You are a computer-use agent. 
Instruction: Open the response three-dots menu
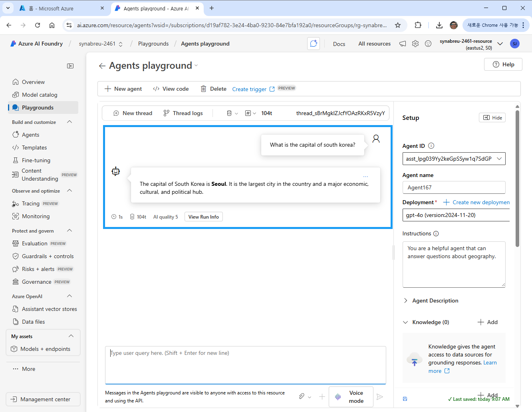tap(365, 177)
